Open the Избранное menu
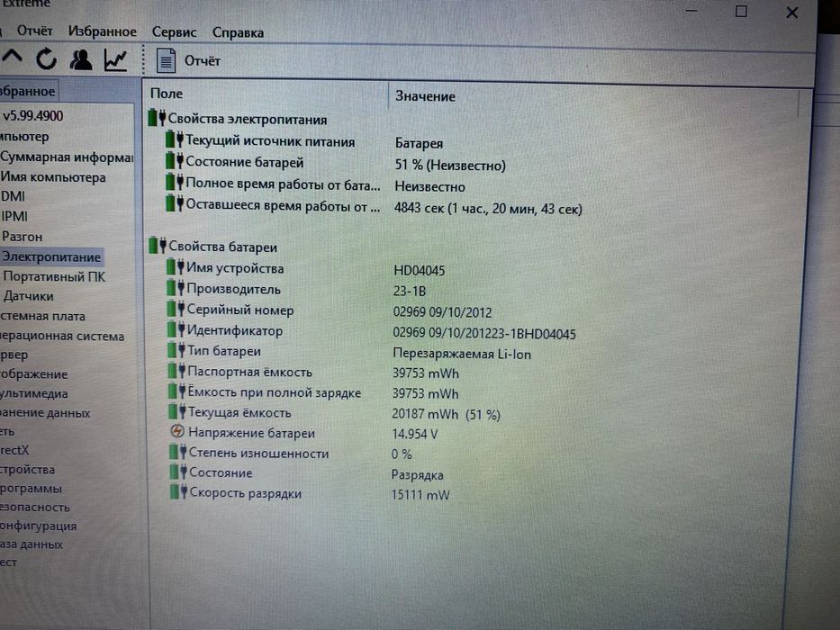840x630 pixels. [x=103, y=31]
